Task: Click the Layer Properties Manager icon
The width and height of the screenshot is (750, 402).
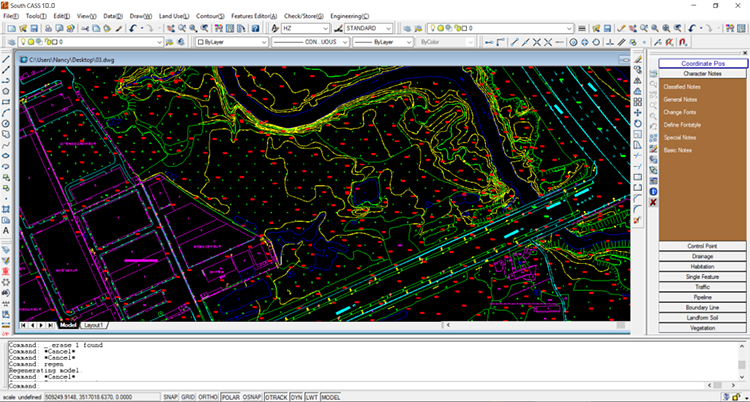Action: click(11, 42)
